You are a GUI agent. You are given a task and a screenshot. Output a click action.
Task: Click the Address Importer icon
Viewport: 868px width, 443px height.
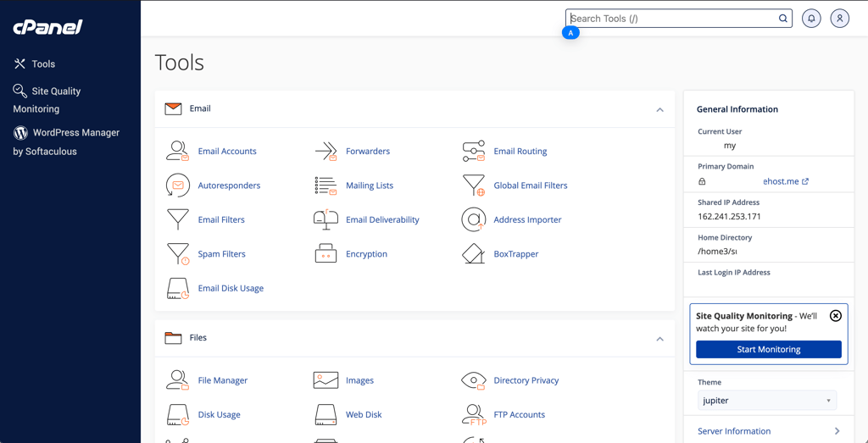(473, 219)
